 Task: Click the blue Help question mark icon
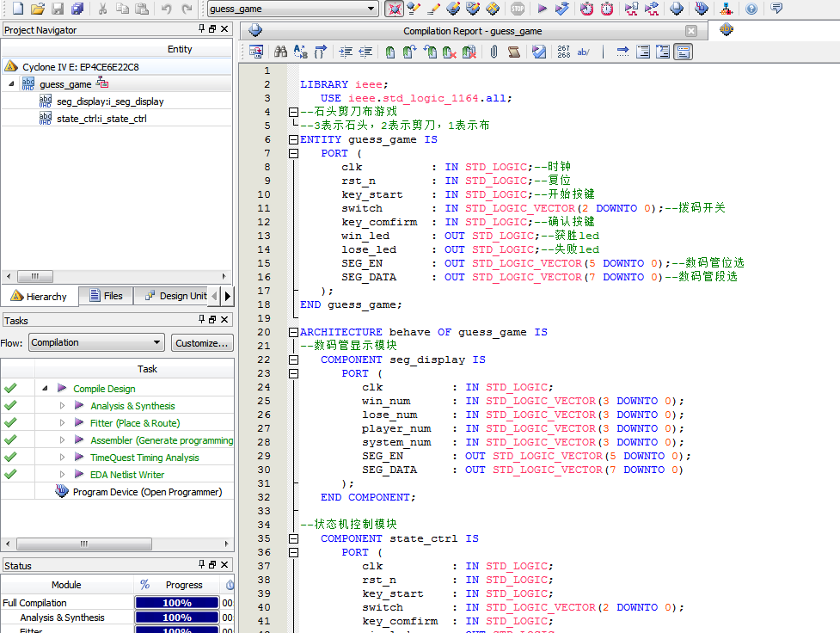[x=751, y=8]
